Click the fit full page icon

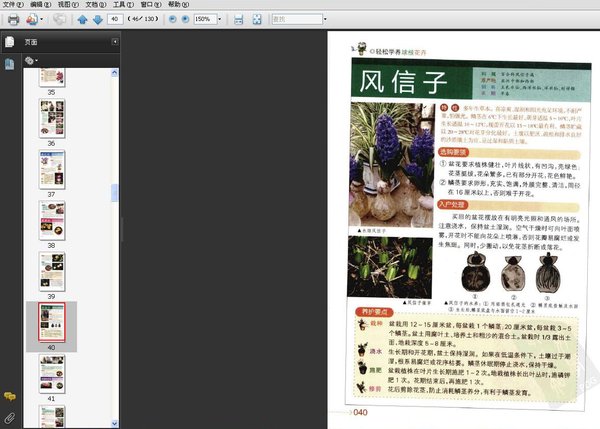[x=257, y=19]
